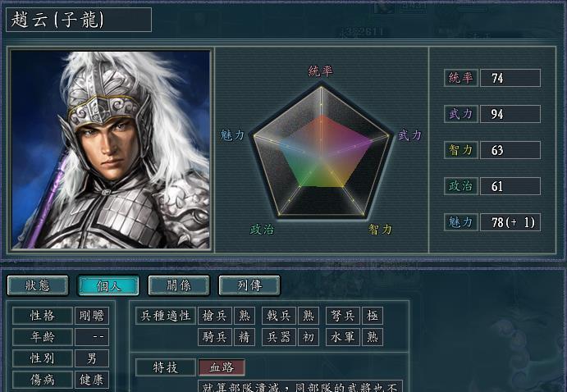The height and width of the screenshot is (392, 567).
Task: Click the 性格 value 剛膽
Action: tap(92, 316)
